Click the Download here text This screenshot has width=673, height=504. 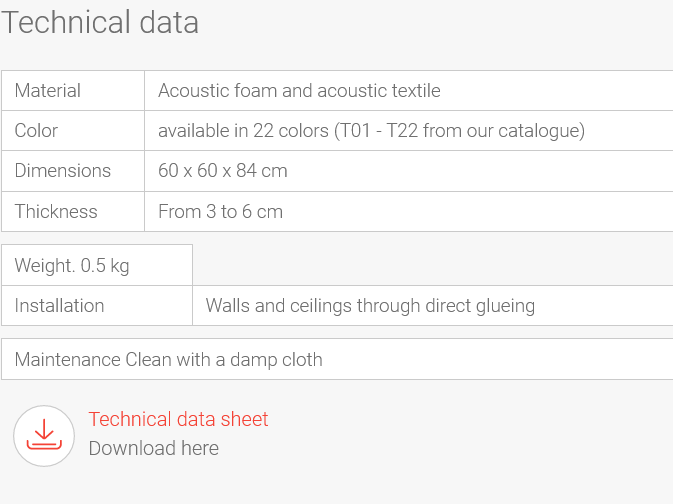154,448
